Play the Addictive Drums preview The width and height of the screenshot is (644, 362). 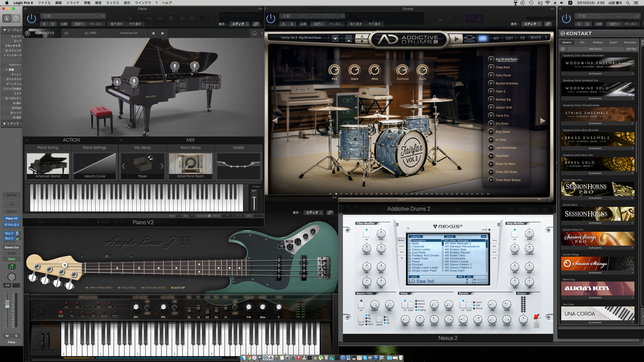(456, 39)
